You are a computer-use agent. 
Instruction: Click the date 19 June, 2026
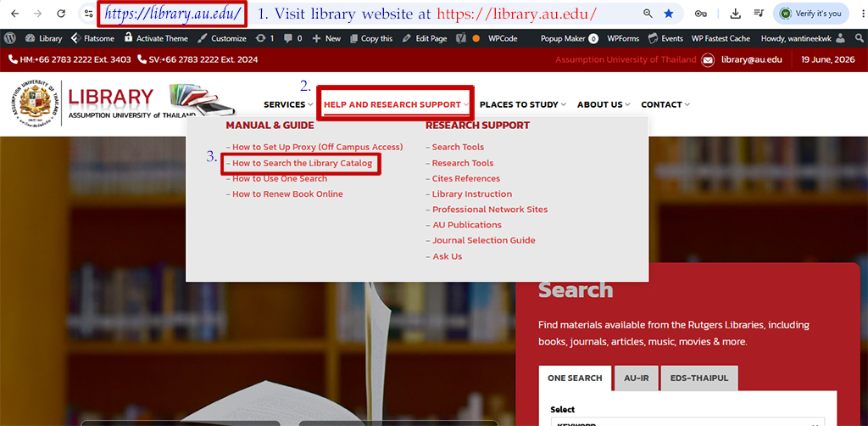pyautogui.click(x=829, y=59)
